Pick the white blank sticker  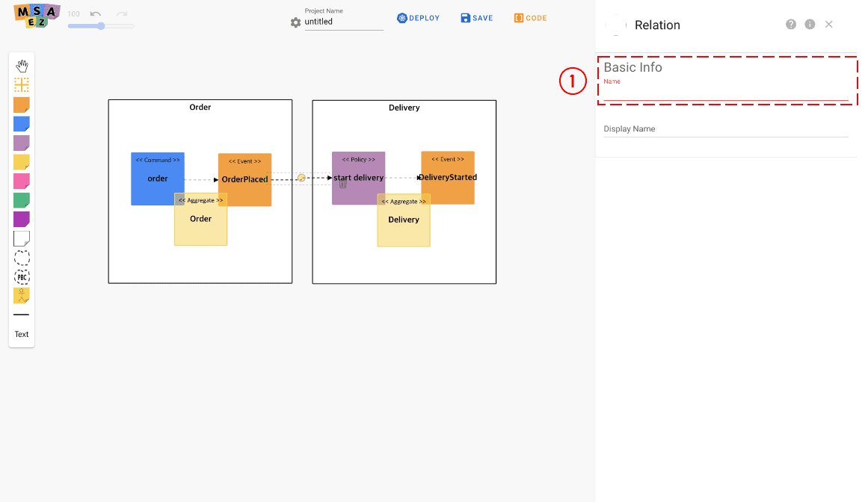click(x=22, y=238)
